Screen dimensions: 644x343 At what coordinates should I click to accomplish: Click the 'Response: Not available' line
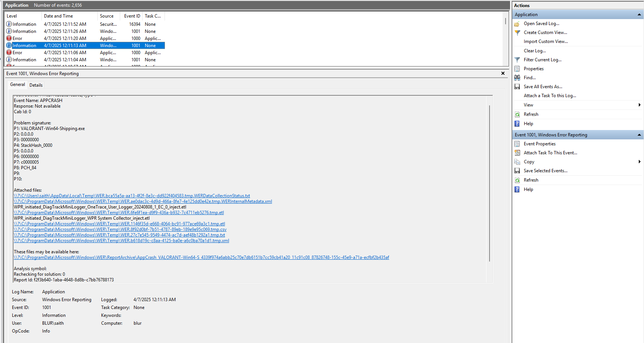[37, 106]
